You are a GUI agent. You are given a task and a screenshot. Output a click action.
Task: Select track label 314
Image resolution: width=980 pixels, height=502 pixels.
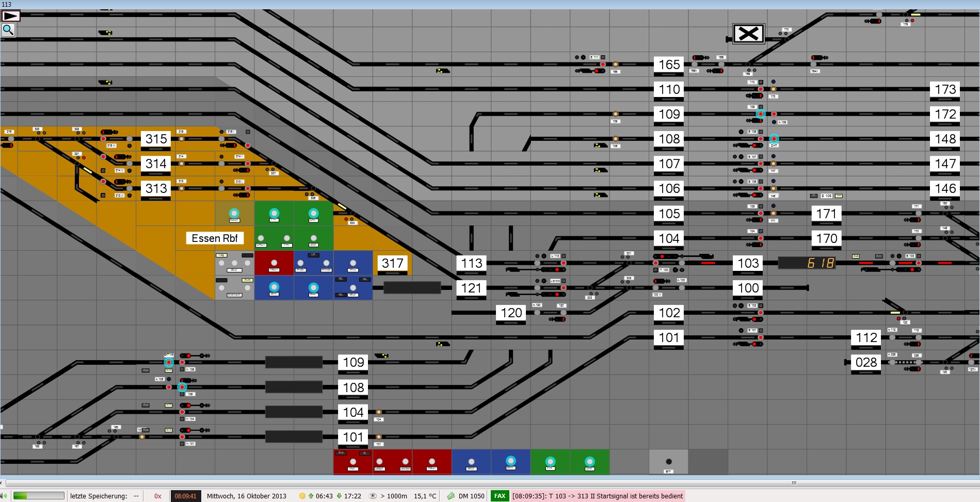coord(156,164)
